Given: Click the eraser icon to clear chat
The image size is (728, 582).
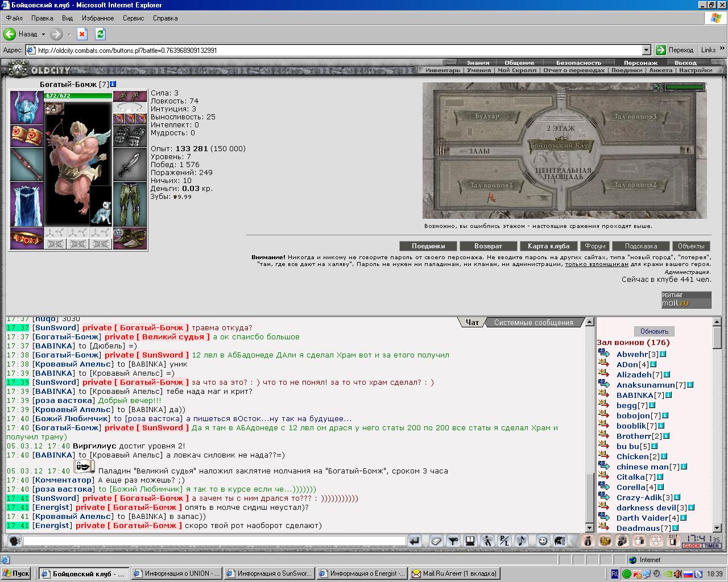Looking at the screenshot, I should click(x=436, y=541).
